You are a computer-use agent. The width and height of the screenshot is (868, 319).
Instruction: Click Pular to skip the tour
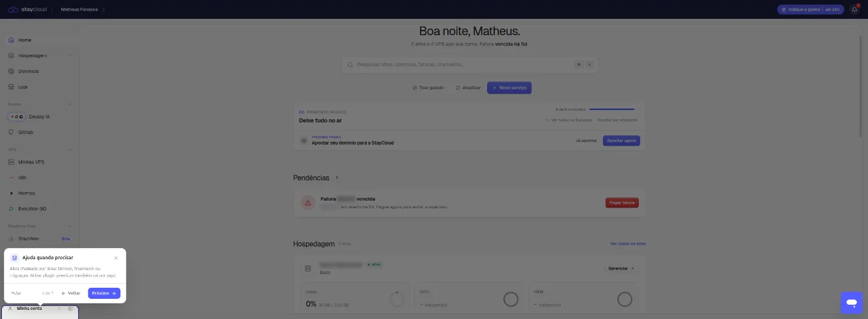pyautogui.click(x=16, y=293)
